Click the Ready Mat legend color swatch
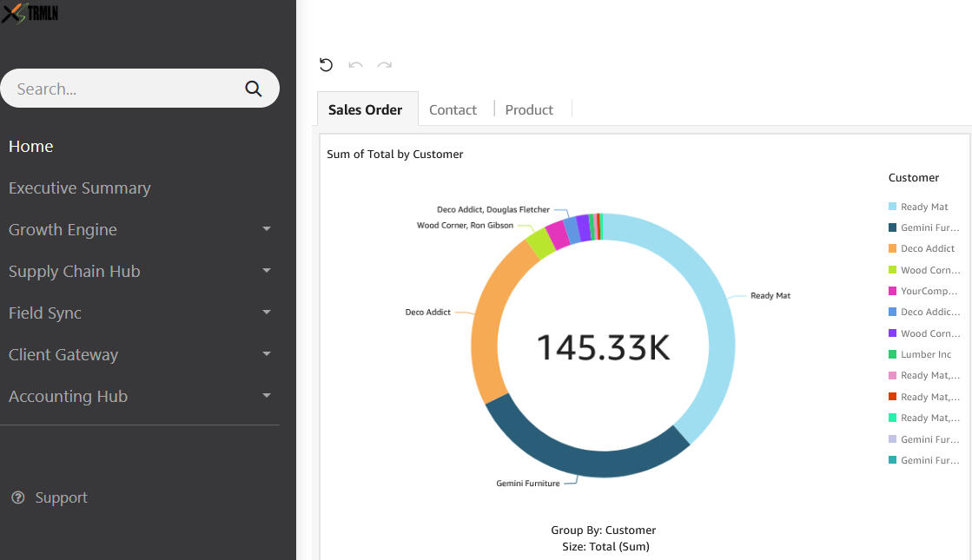972x560 pixels. click(892, 207)
